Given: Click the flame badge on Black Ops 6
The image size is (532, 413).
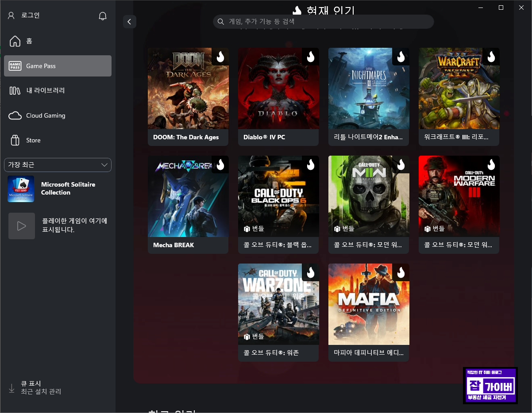Looking at the screenshot, I should [x=311, y=164].
